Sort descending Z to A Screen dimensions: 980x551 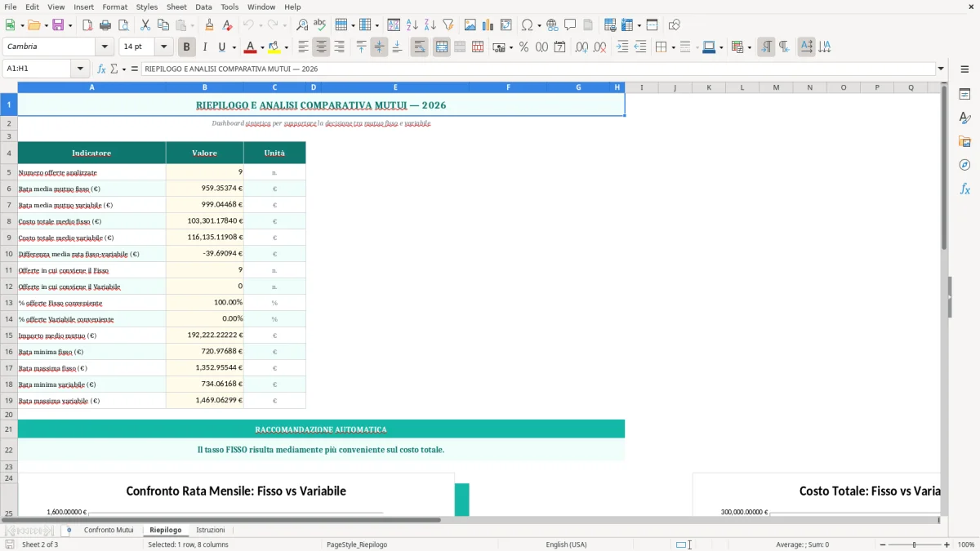point(430,25)
